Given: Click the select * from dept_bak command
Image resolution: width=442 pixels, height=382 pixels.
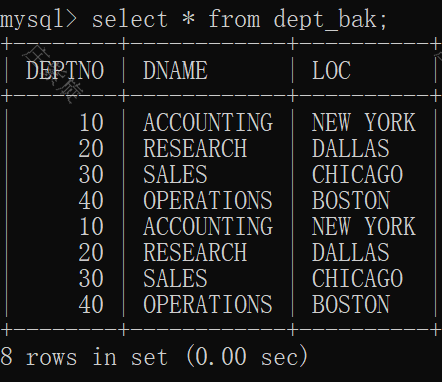Looking at the screenshot, I should 239,19.
